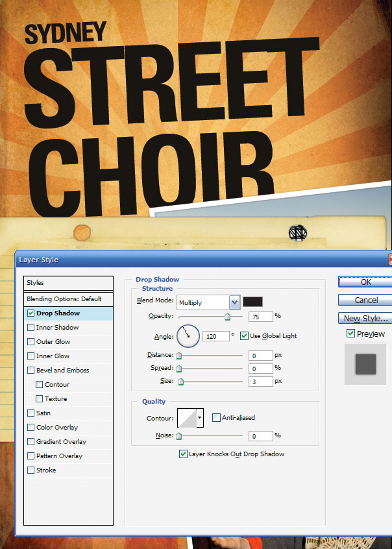Toggle the Drop Shadow style checkbox
The height and width of the screenshot is (549, 392).
click(31, 313)
